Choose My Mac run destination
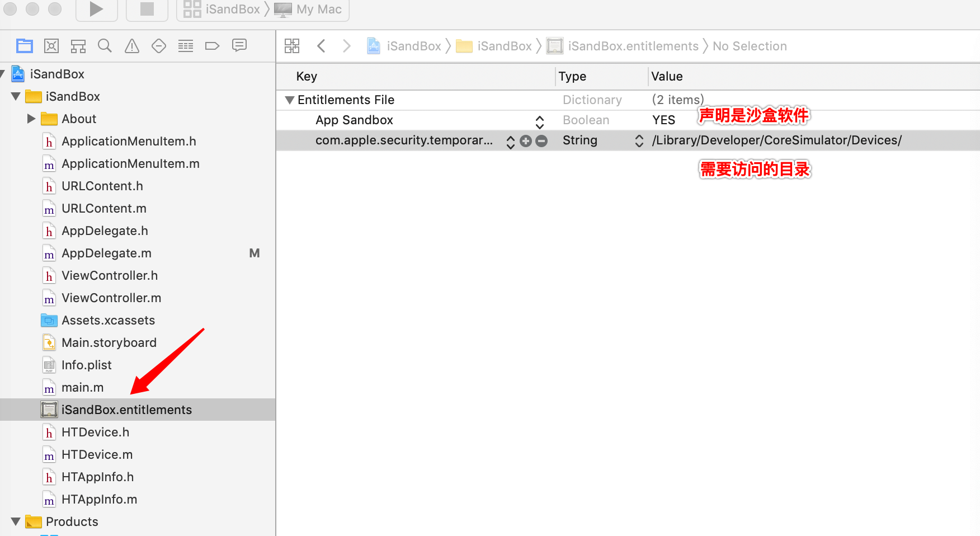 (308, 9)
